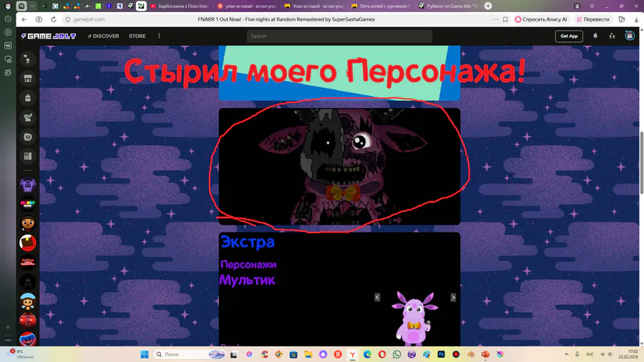The width and height of the screenshot is (644, 362).
Task: Open PowerPoint from the taskbar
Action: [x=485, y=354]
